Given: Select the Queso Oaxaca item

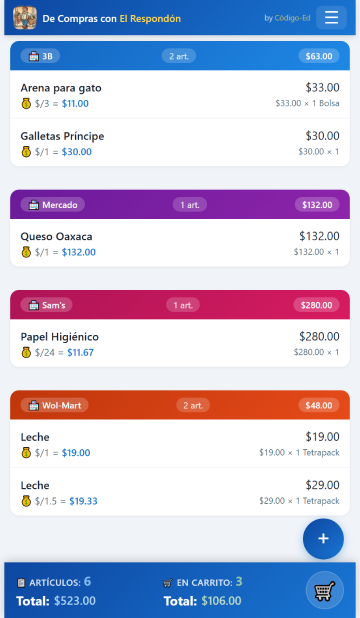Looking at the screenshot, I should (180, 243).
